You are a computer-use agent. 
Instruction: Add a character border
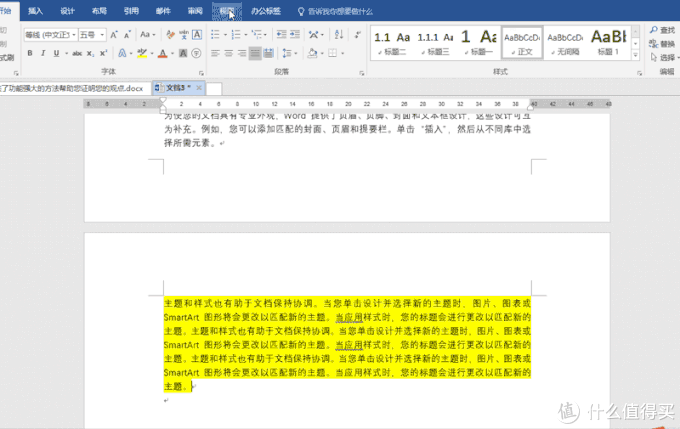click(x=197, y=35)
